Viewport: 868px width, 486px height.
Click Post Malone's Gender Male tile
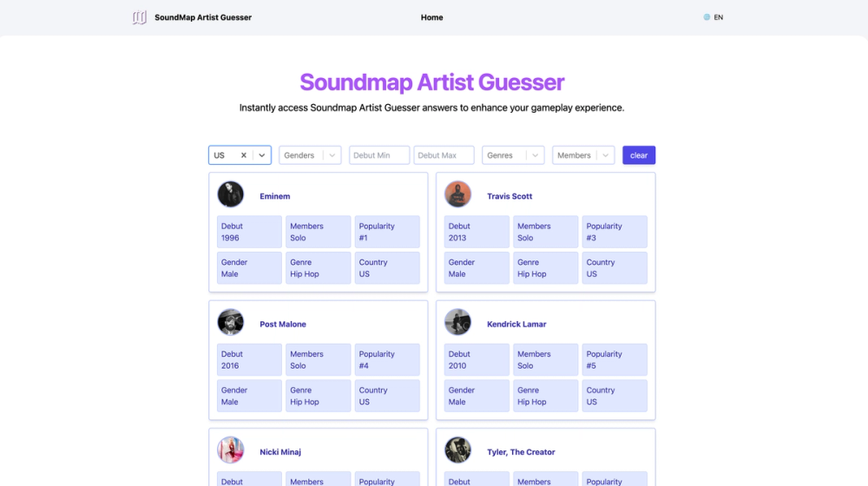click(249, 396)
